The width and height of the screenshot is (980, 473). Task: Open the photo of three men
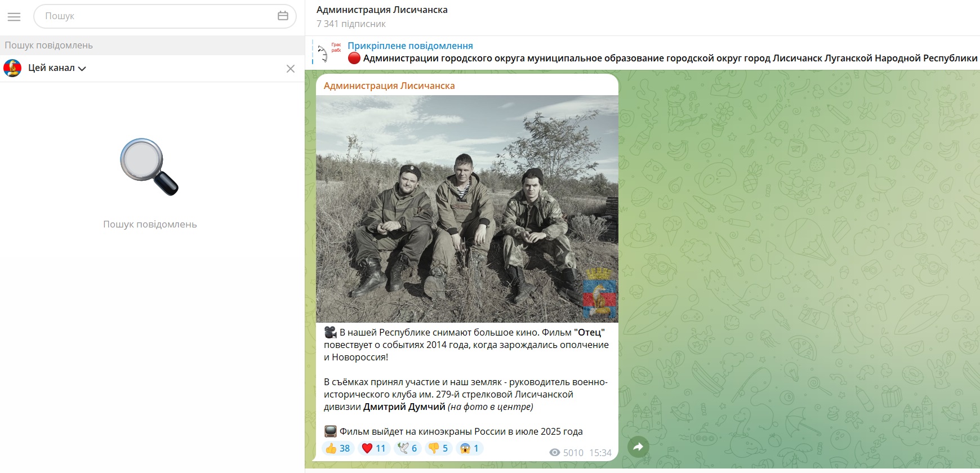467,209
